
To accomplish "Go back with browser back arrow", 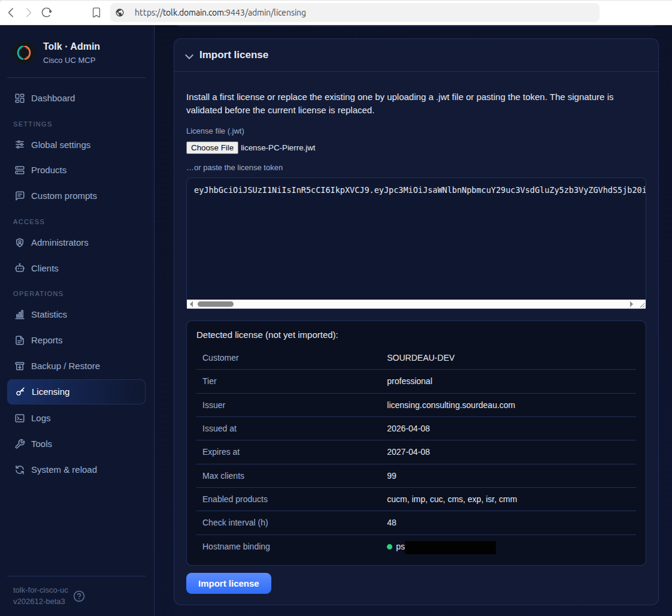I will pyautogui.click(x=11, y=13).
